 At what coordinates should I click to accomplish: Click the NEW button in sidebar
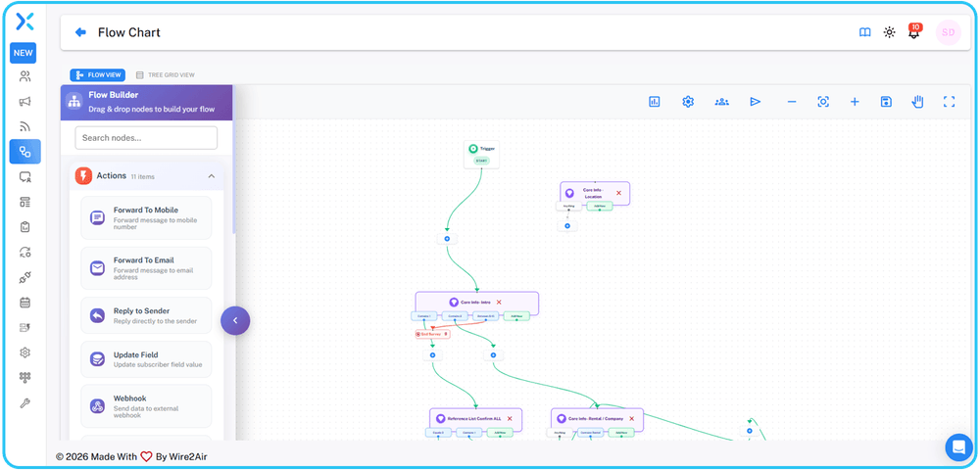coord(24,53)
